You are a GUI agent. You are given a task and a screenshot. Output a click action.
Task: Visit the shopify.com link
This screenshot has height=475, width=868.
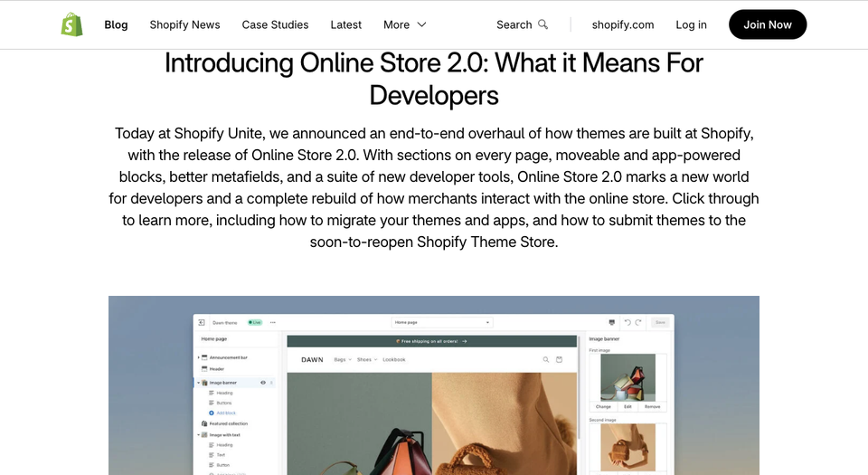coord(623,25)
